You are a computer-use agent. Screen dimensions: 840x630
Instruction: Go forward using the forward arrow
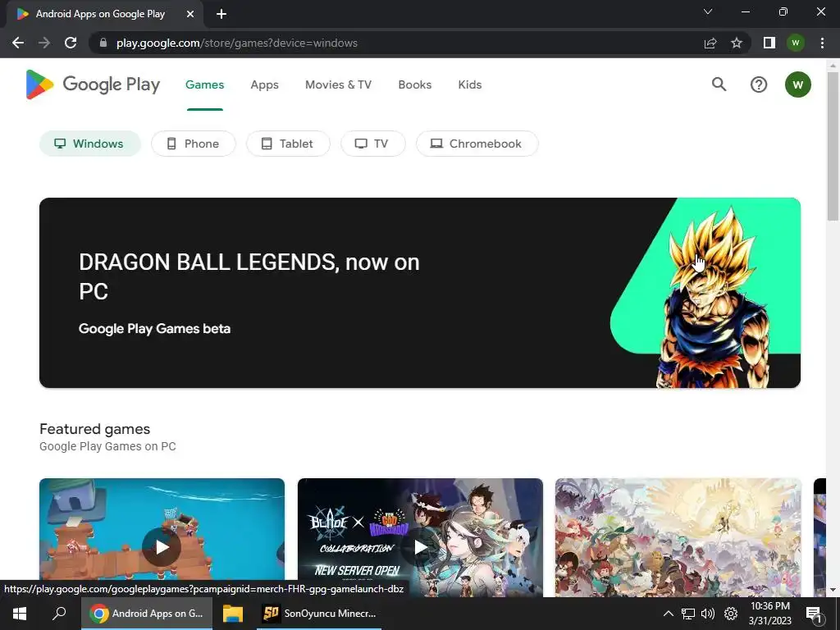(44, 43)
